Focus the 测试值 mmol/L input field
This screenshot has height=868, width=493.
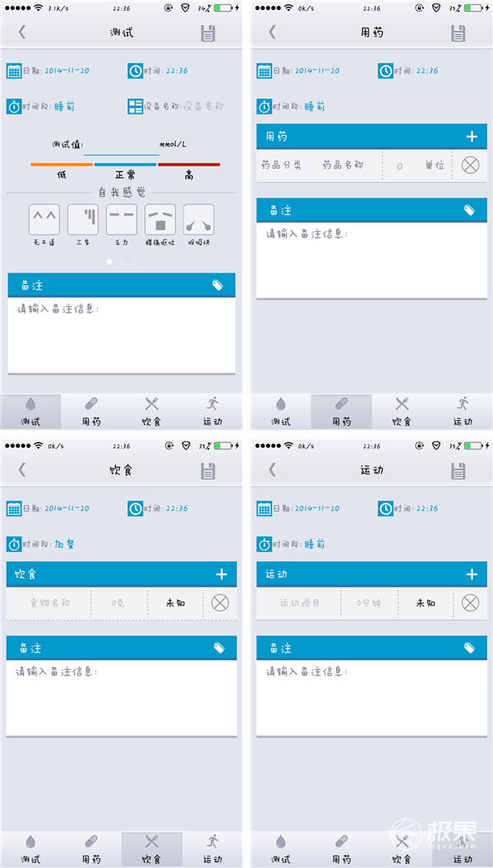tap(121, 146)
